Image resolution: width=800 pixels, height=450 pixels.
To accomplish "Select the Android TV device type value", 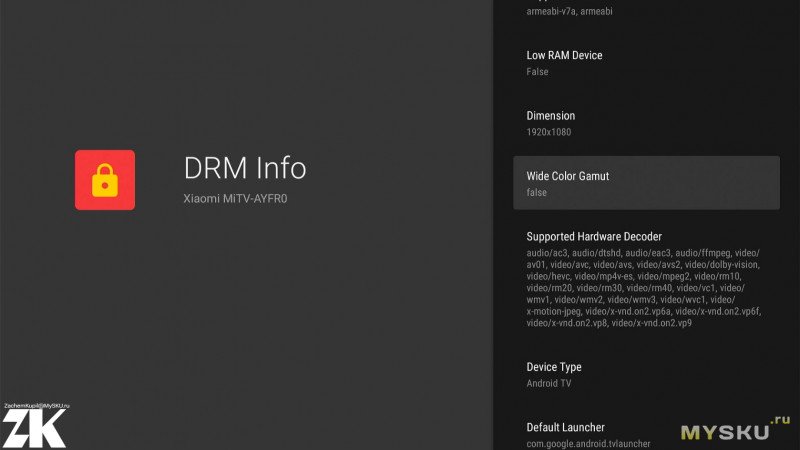I will coord(548,383).
